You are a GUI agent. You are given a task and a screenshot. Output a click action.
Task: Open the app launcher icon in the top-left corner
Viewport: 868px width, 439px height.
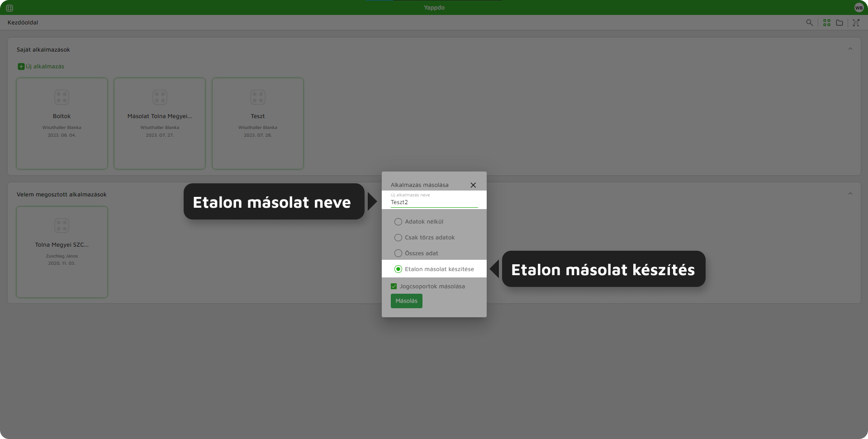click(x=9, y=8)
